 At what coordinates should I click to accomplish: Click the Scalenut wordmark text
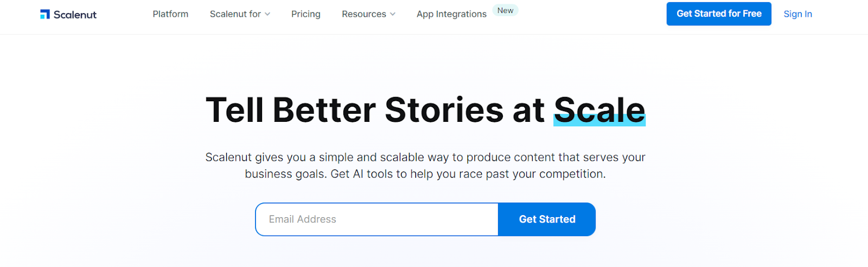click(x=75, y=15)
